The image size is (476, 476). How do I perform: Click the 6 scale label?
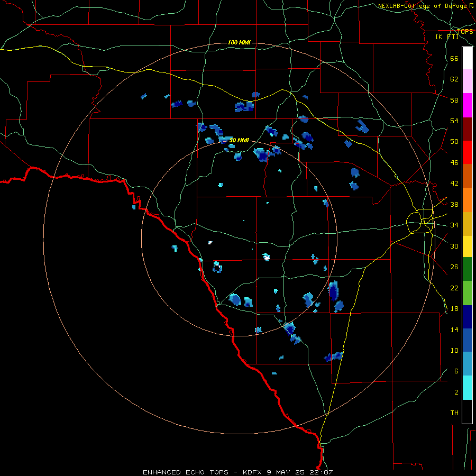(456, 371)
